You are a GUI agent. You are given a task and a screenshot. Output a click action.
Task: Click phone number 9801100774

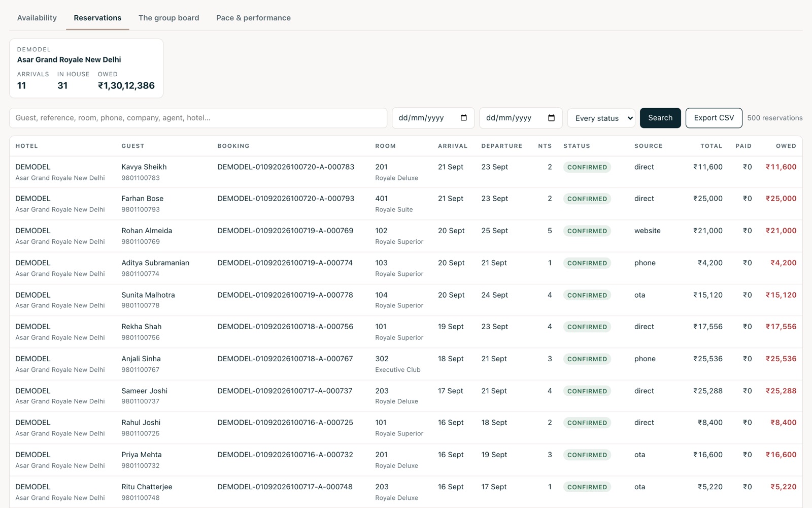[141, 274]
